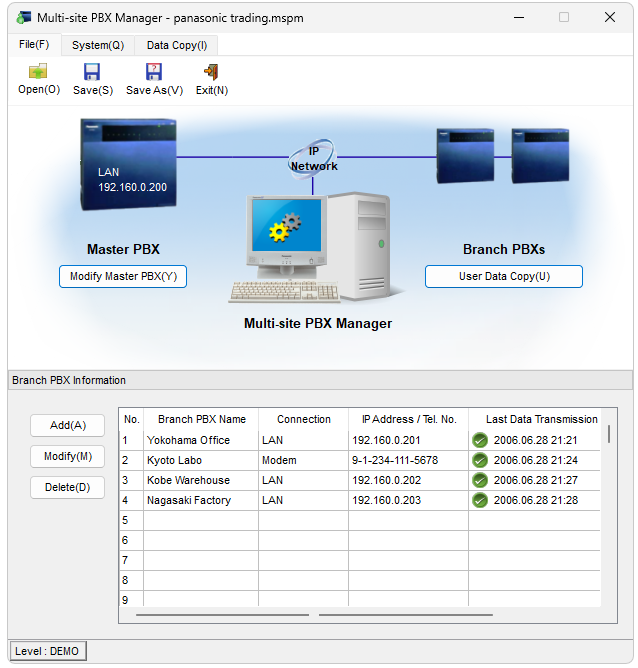Click the LAN cell in Yokohama row
The height and width of the screenshot is (668, 638).
(x=303, y=440)
